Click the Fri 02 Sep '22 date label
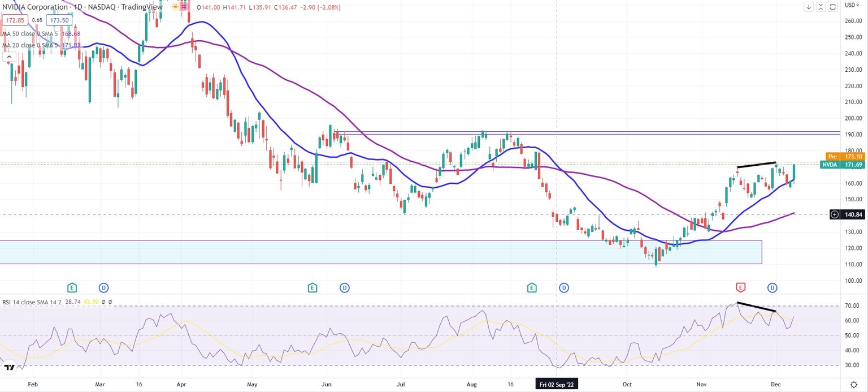The width and height of the screenshot is (868, 392). coord(557,384)
